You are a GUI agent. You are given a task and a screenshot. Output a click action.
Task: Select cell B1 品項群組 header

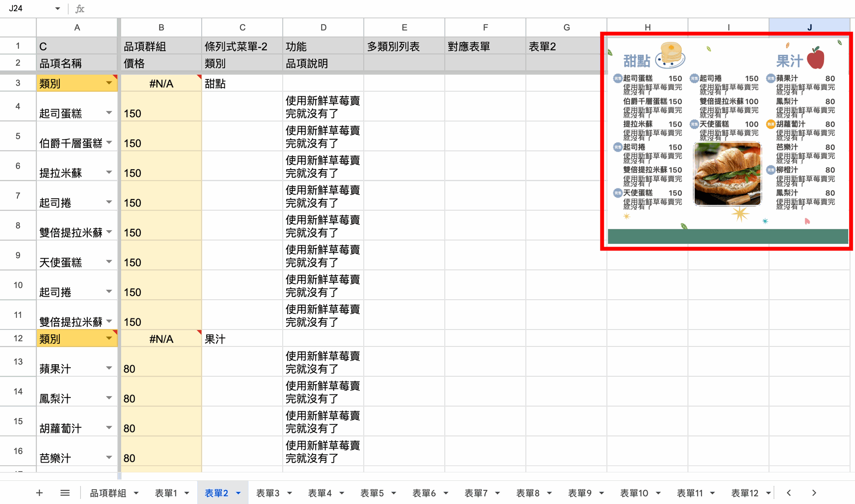161,46
